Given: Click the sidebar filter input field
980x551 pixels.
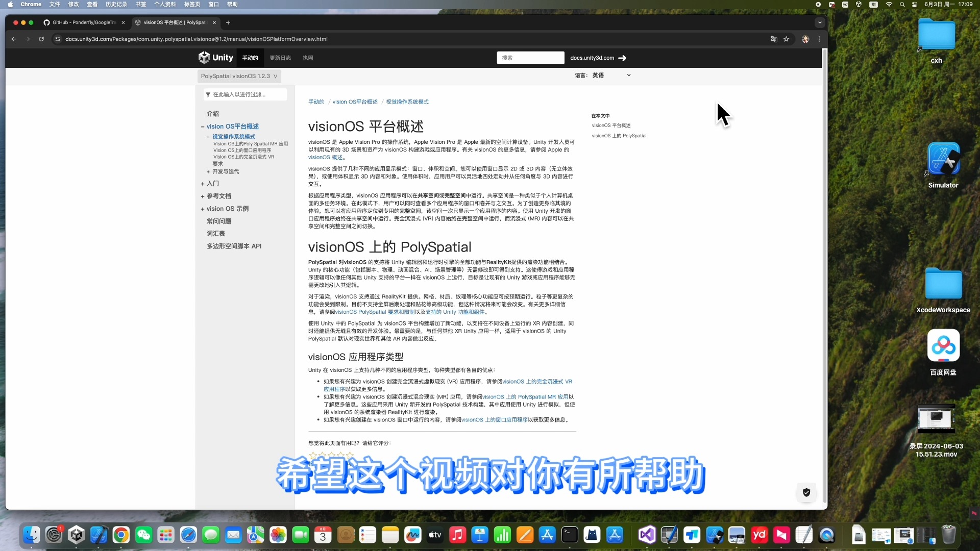Looking at the screenshot, I should point(246,94).
